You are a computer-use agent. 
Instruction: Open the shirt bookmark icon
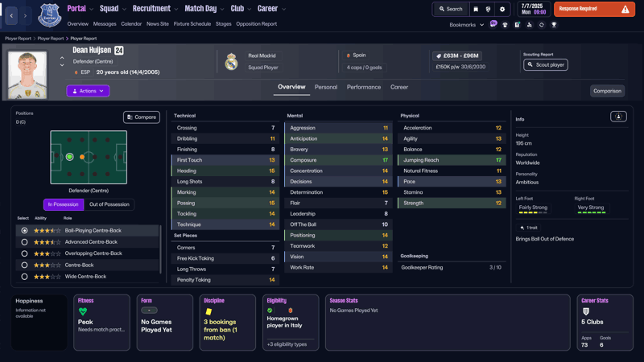[x=506, y=25]
